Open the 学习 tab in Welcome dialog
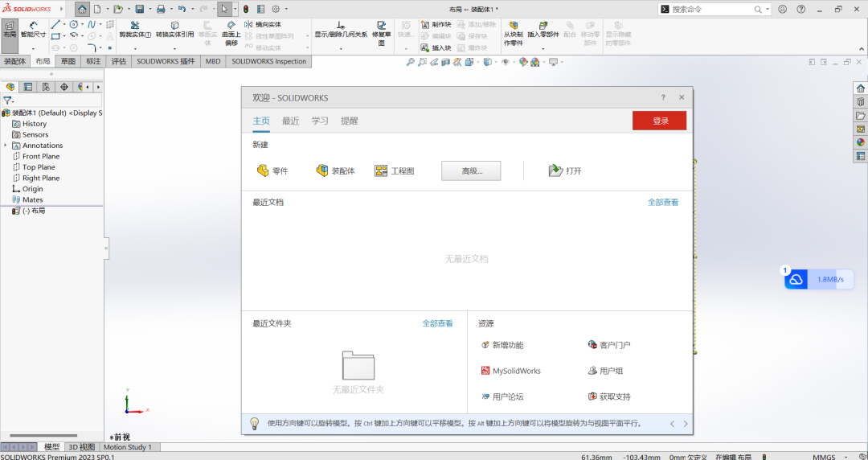The image size is (868, 460). pyautogui.click(x=319, y=121)
